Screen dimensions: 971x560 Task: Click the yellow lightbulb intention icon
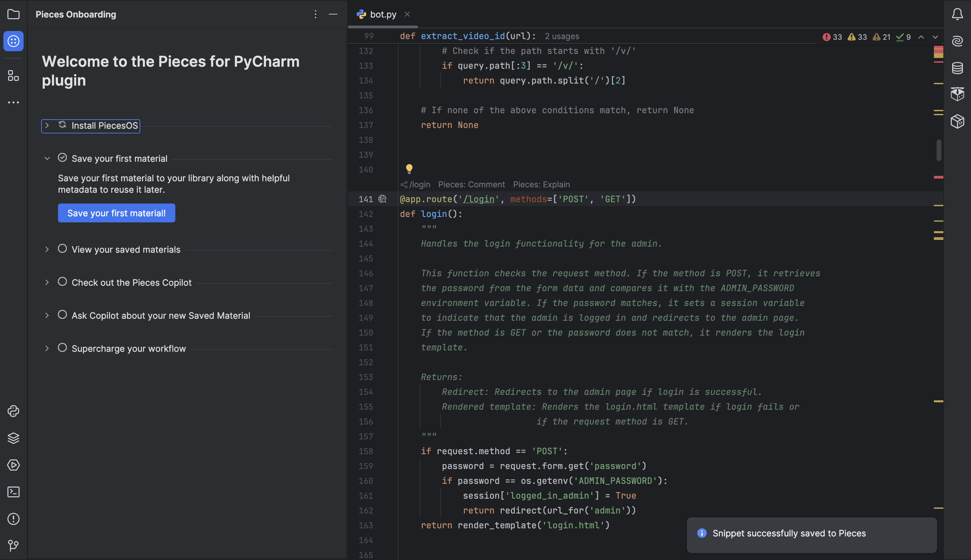[409, 169]
